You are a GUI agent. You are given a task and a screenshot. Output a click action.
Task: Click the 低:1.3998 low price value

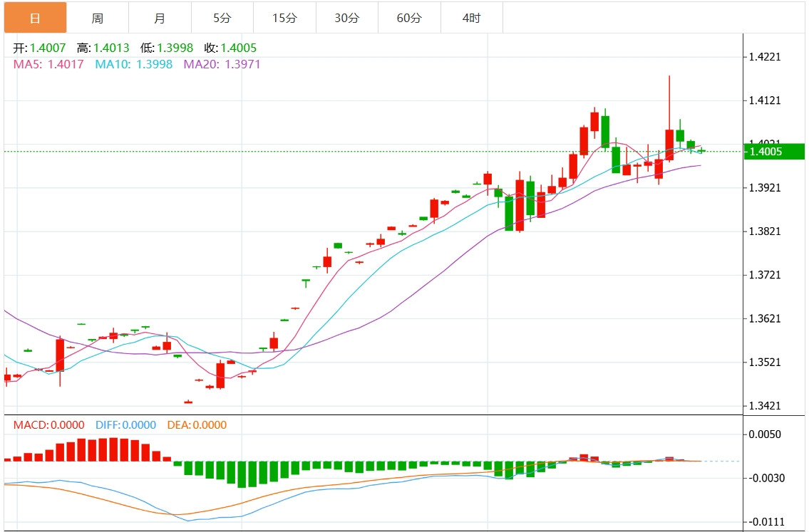tap(166, 48)
